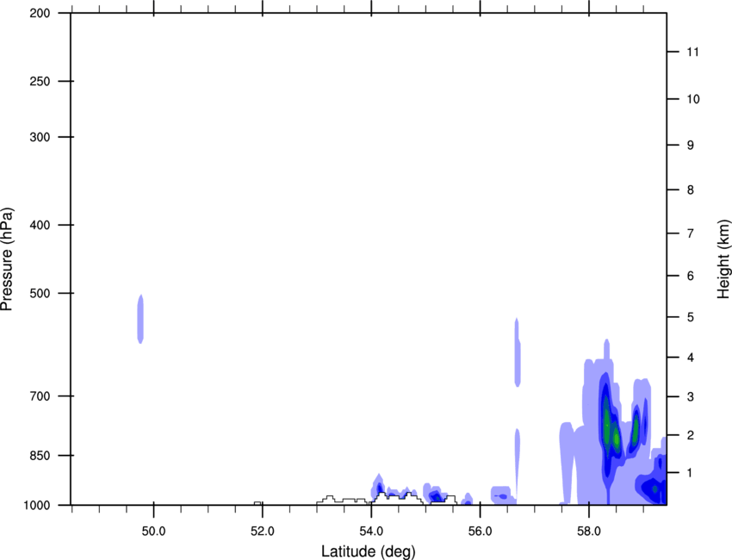Image resolution: width=732 pixels, height=560 pixels.
Task: Click the 2 km height label
Action: [691, 435]
